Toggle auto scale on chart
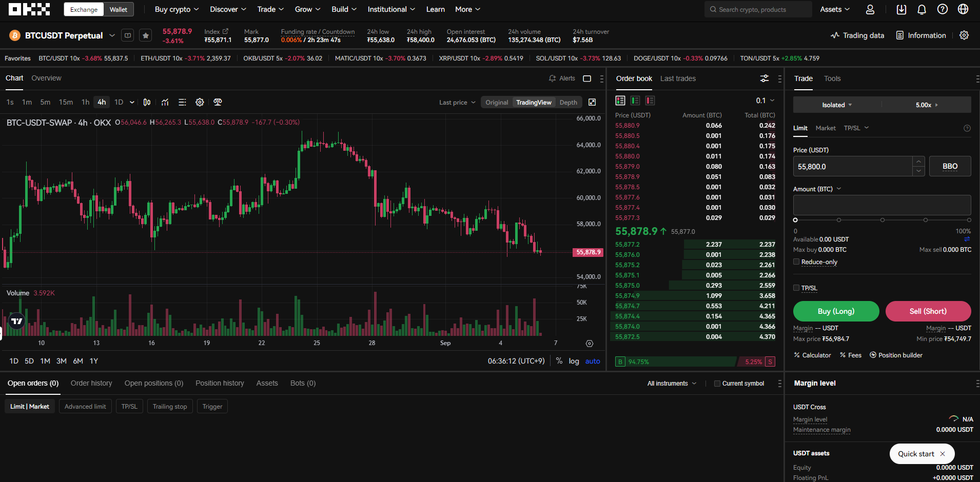The height and width of the screenshot is (482, 980). click(593, 361)
